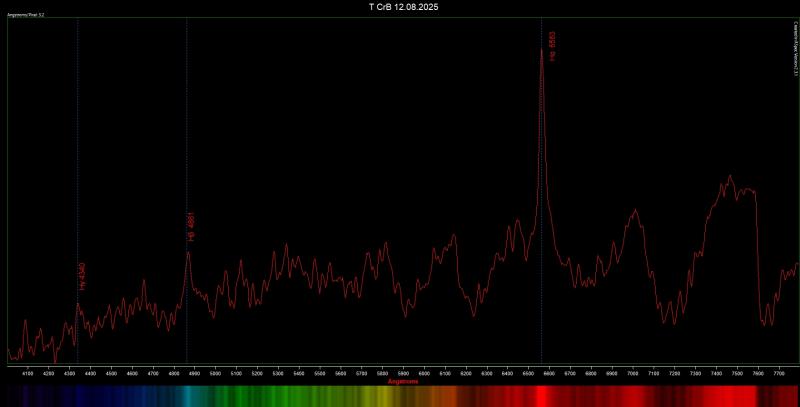Viewport: 800px width, 407px height.
Task: Pick the yellow region of the color spectrum strip
Action: click(380, 396)
